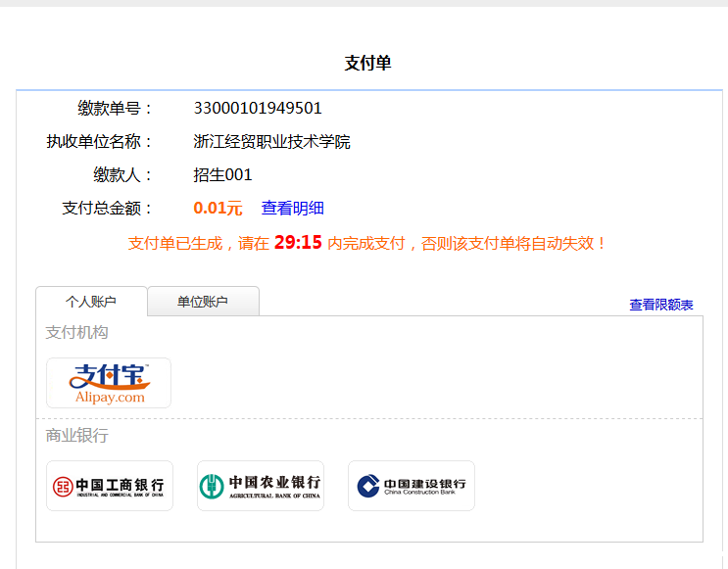Click the institution name 浙江经贸职业技术学院
The image size is (728, 569).
coord(271,141)
